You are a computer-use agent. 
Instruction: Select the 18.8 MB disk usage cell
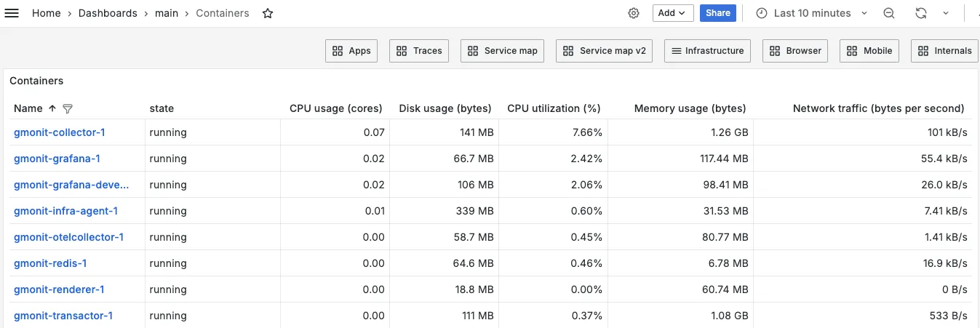(x=444, y=289)
